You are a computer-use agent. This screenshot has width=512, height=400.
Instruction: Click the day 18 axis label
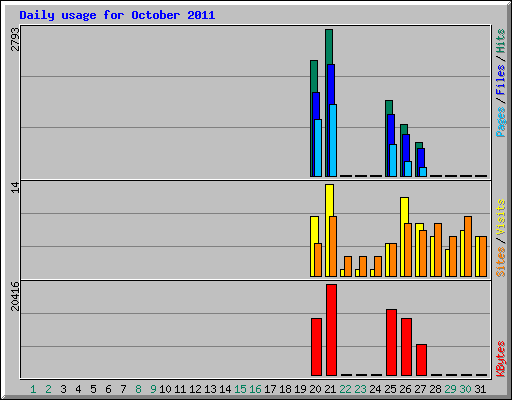coord(285,389)
